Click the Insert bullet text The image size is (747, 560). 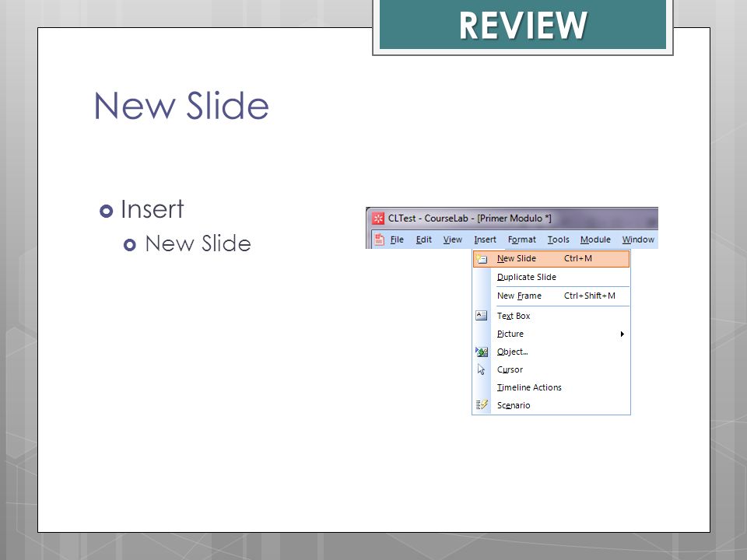[152, 209]
